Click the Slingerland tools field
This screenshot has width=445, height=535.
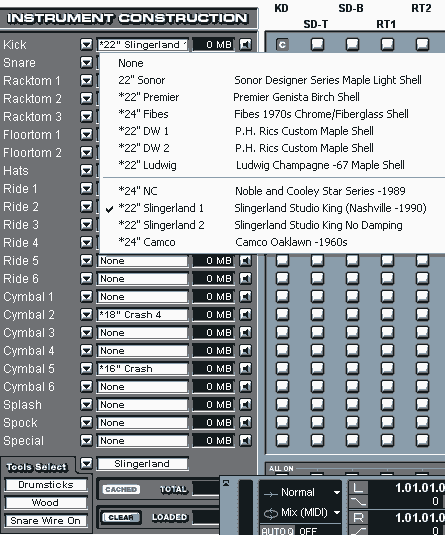142,464
